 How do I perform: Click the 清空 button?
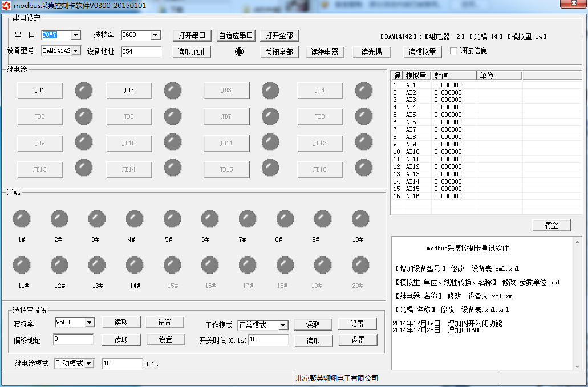pyautogui.click(x=551, y=225)
